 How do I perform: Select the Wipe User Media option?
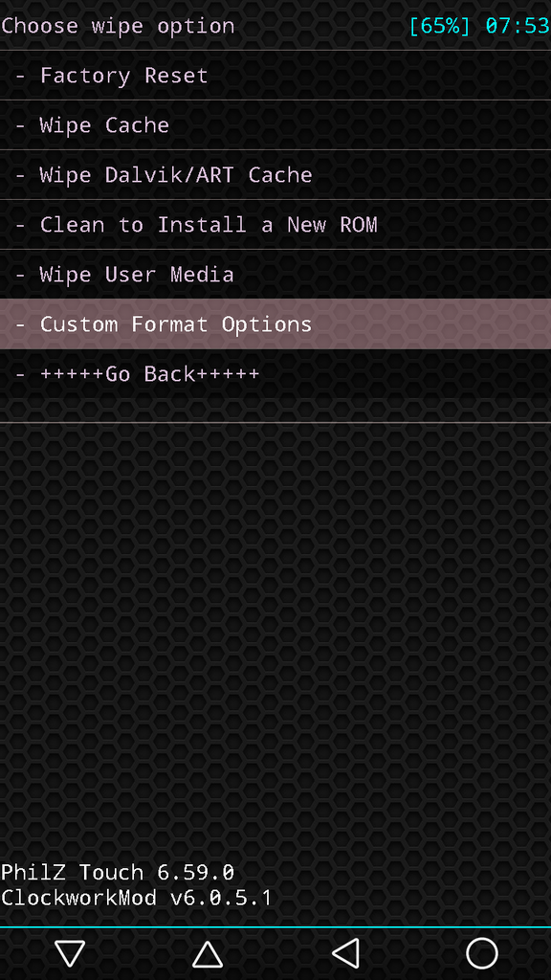[x=275, y=275]
